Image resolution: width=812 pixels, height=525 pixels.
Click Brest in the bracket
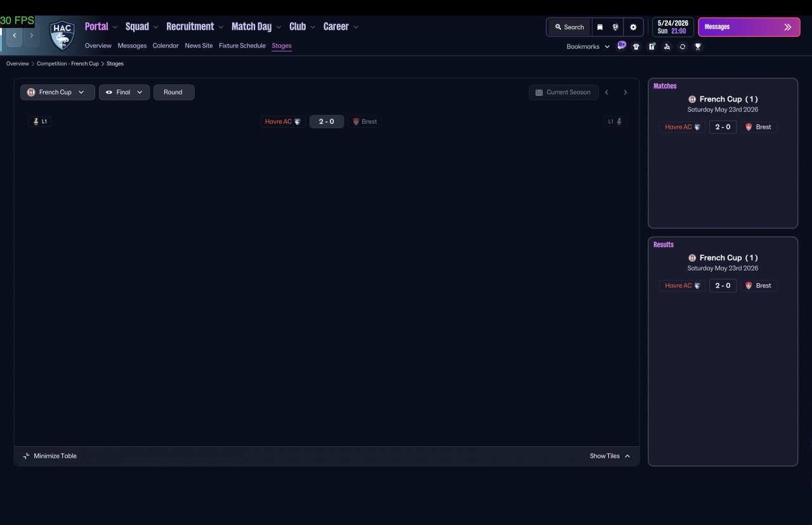coord(365,121)
